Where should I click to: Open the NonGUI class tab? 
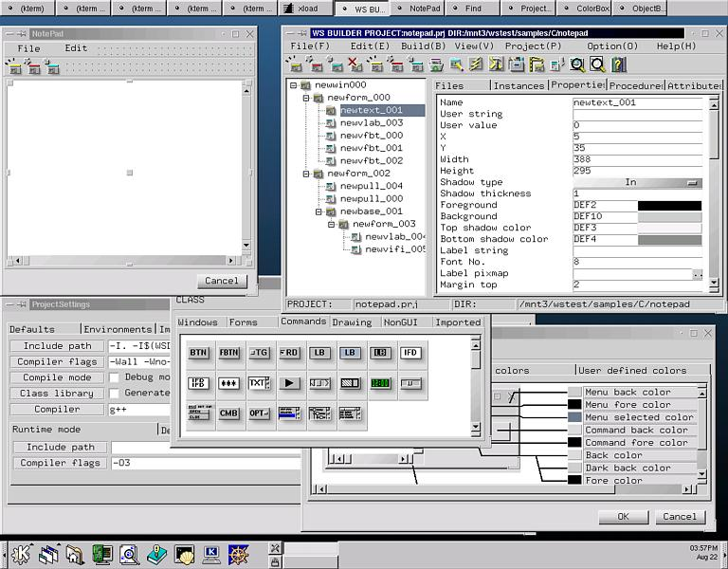click(x=400, y=321)
